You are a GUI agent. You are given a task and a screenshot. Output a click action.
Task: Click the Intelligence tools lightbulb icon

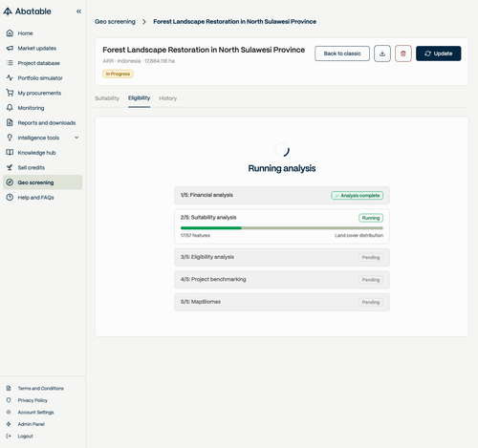[10, 138]
